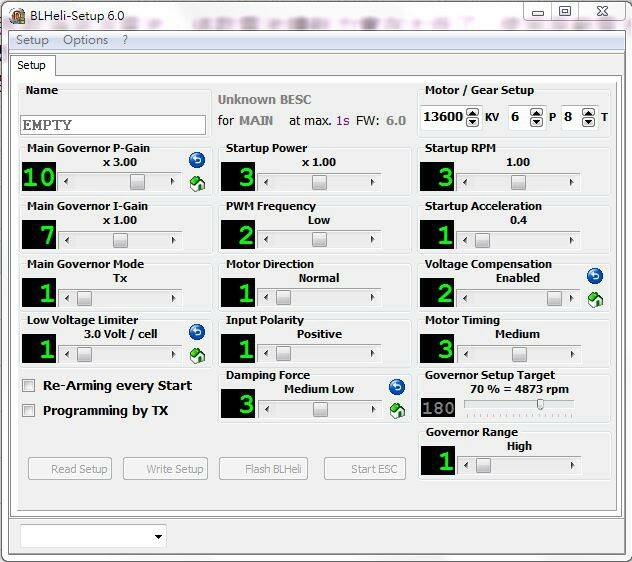Screen dimensions: 632x562
Task: Click left arrow of Motor Timing slider
Action: [466, 354]
